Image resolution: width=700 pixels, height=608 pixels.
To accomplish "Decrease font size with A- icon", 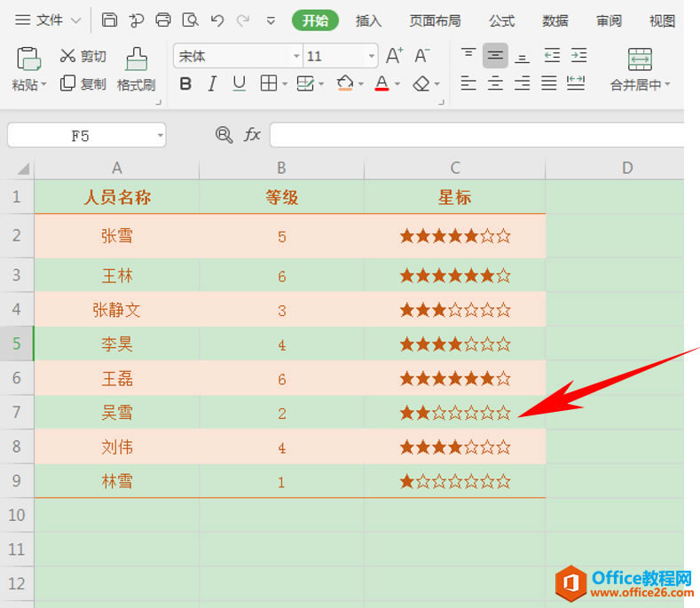I will [422, 56].
